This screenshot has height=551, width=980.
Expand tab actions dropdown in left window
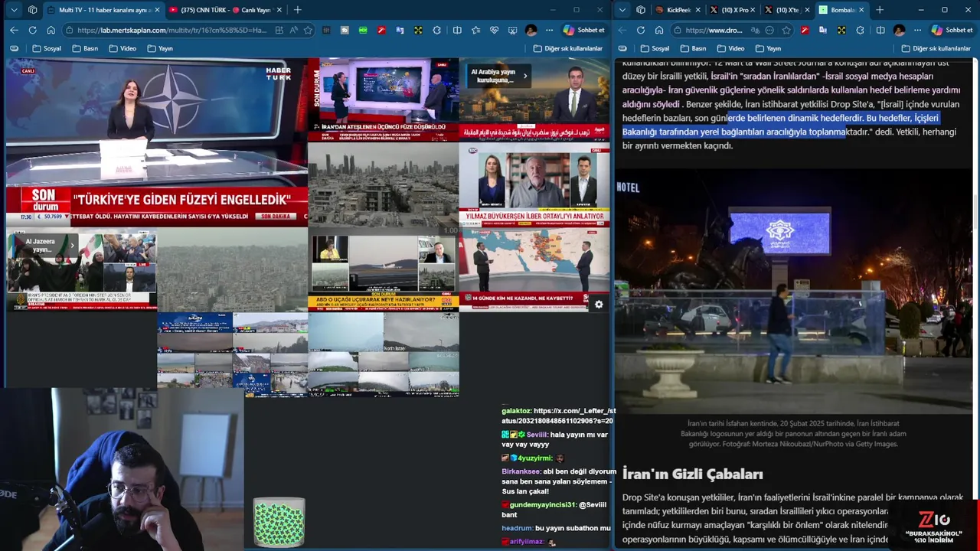click(x=14, y=10)
